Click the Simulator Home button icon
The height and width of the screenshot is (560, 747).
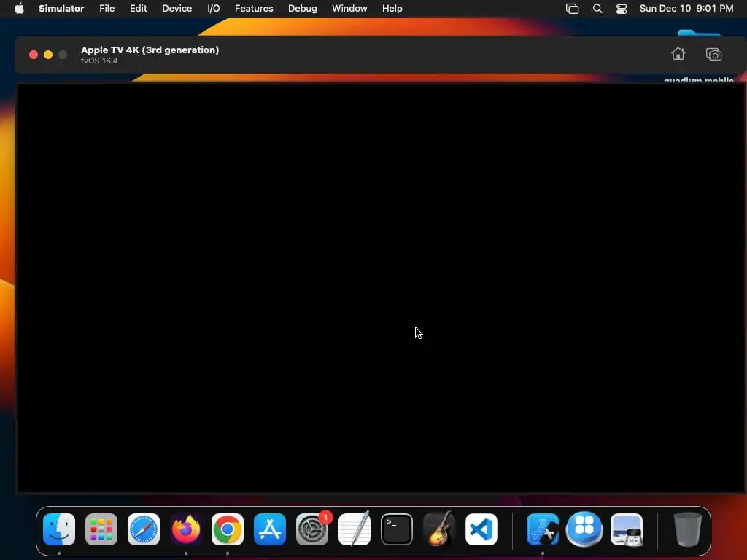click(678, 54)
